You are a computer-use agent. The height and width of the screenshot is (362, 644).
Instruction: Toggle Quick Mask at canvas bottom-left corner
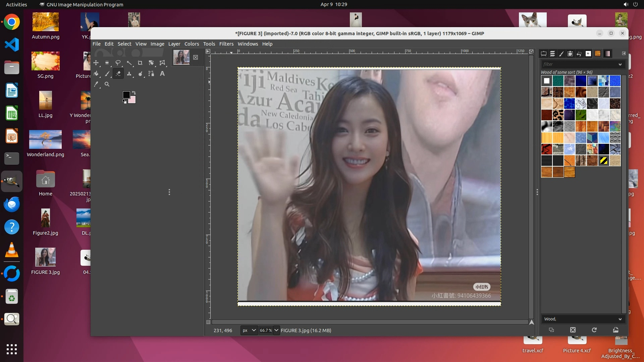tap(208, 322)
